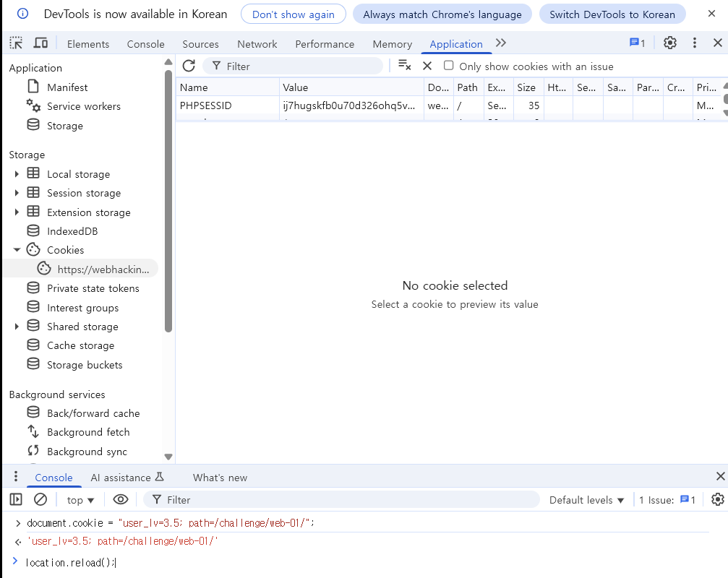Open Cache storage

click(x=80, y=345)
